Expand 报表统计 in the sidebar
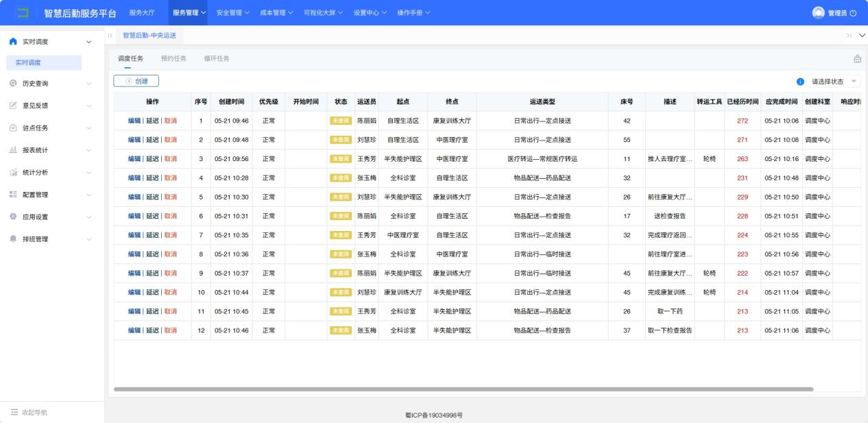Image resolution: width=868 pixels, height=423 pixels. pos(89,150)
